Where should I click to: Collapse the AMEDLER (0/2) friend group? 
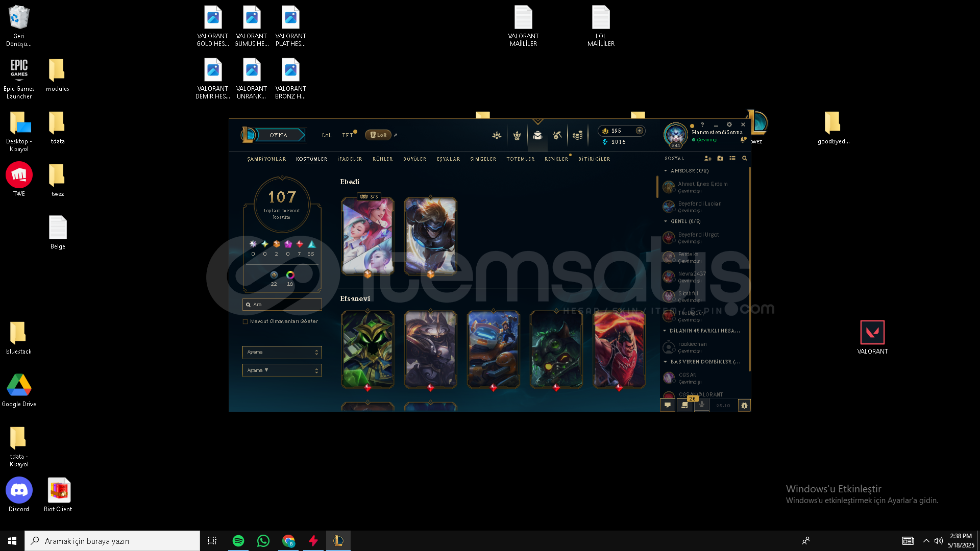coord(666,171)
